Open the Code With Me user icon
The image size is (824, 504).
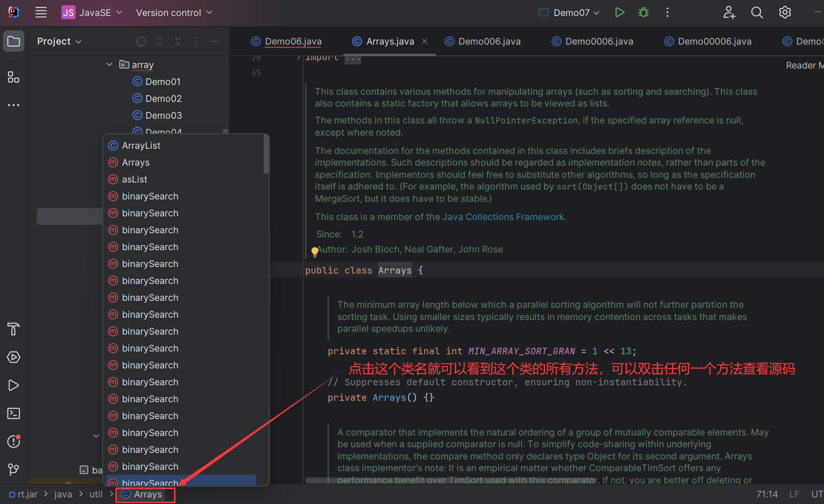pos(729,13)
